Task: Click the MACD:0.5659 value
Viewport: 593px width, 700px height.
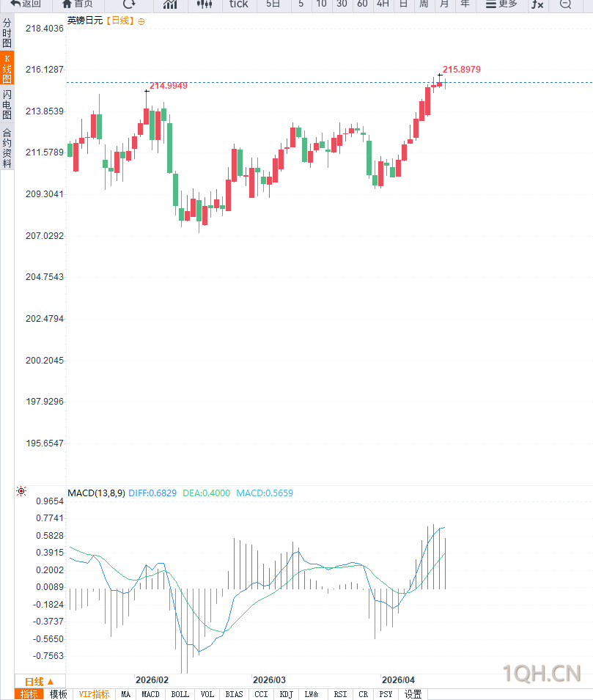Action: point(265,493)
